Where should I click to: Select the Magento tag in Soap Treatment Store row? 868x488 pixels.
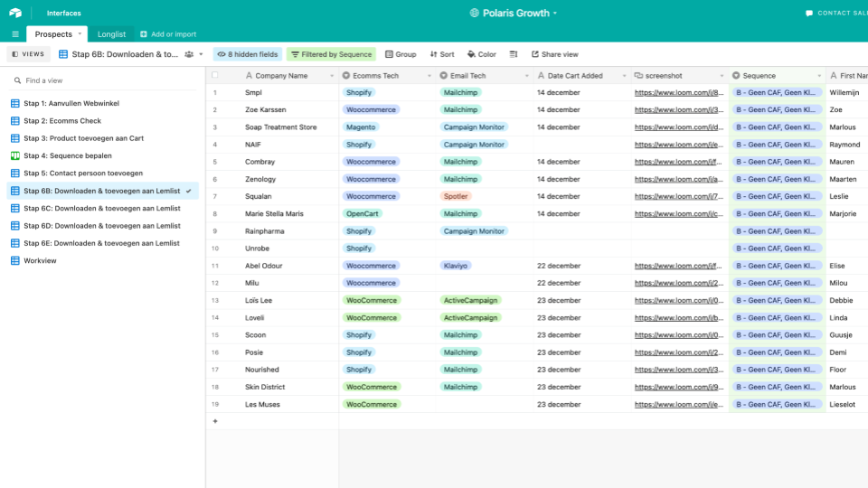tap(361, 127)
